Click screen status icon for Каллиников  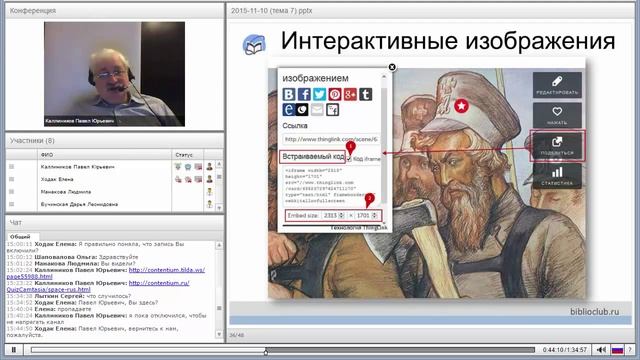point(198,167)
